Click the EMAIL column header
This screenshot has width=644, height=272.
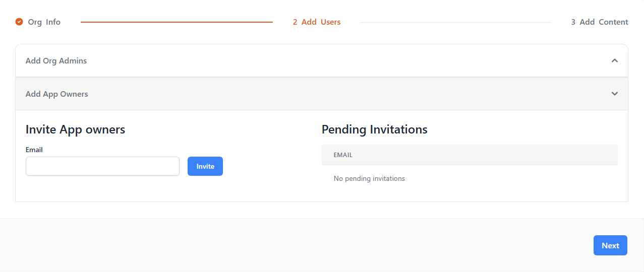click(343, 155)
